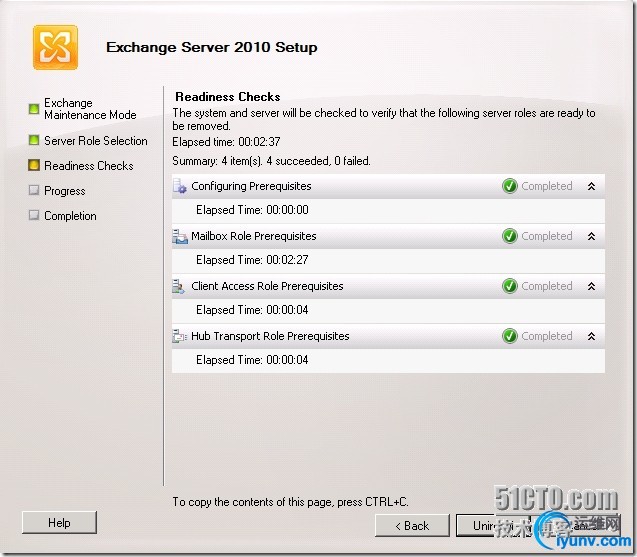Click the Uninstall button
Image resolution: width=637 pixels, height=557 pixels.
[x=494, y=526]
